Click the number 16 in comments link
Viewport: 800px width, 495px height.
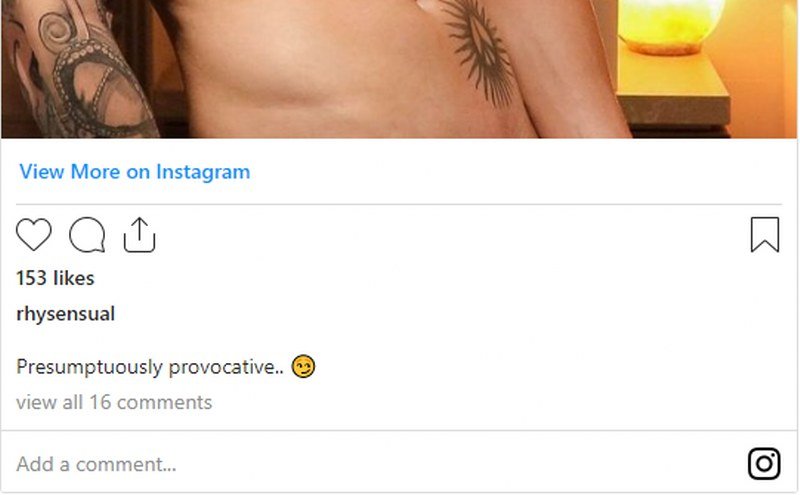tap(100, 402)
